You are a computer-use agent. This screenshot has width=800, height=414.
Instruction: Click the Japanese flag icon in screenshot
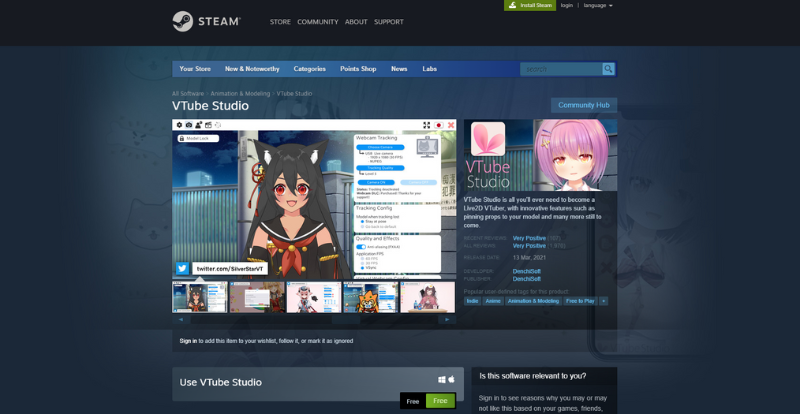pos(439,125)
